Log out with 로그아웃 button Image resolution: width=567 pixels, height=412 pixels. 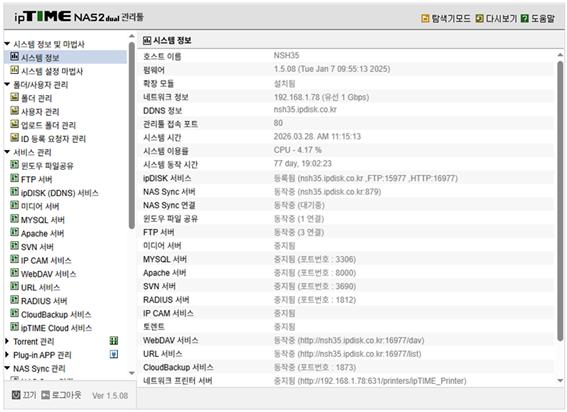pyautogui.click(x=67, y=395)
